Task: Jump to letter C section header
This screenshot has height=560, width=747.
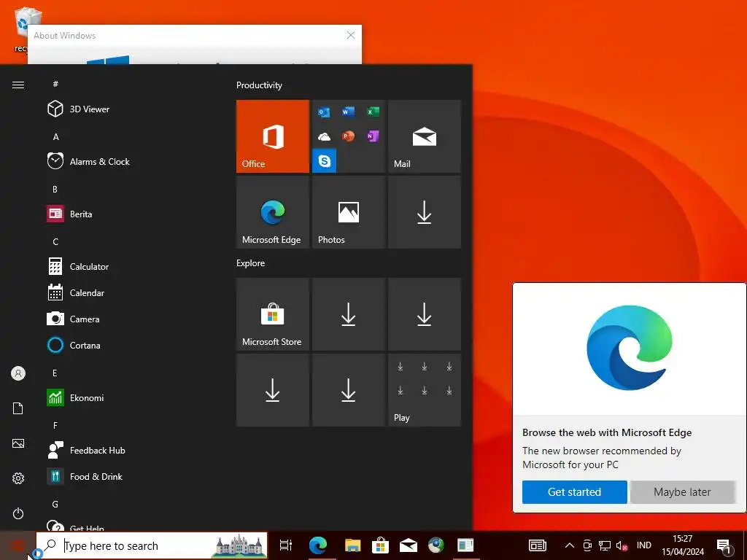Action: pos(55,241)
